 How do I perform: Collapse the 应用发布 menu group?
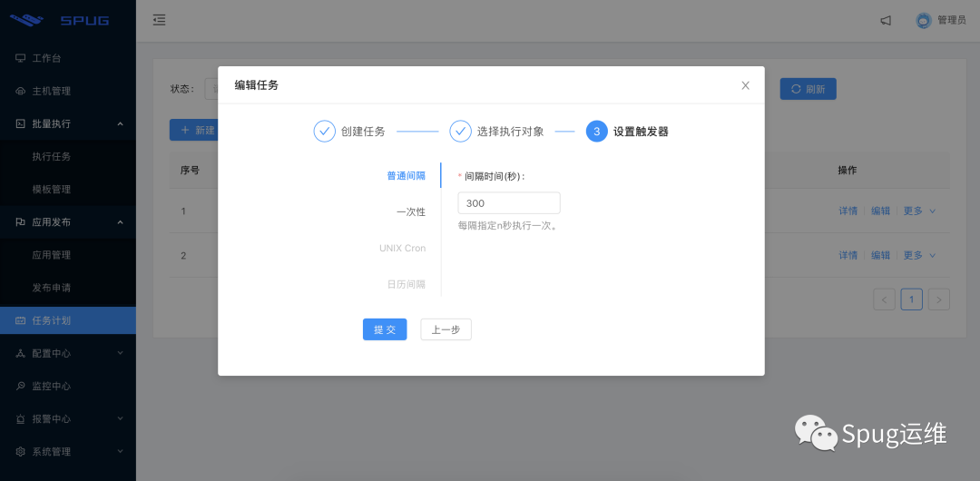pos(67,222)
